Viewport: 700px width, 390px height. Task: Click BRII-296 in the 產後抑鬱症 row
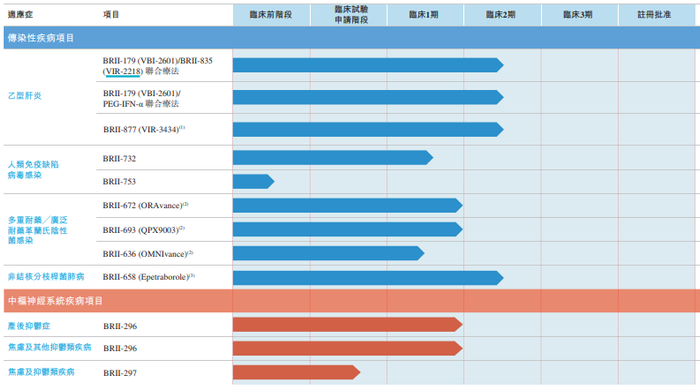click(120, 326)
